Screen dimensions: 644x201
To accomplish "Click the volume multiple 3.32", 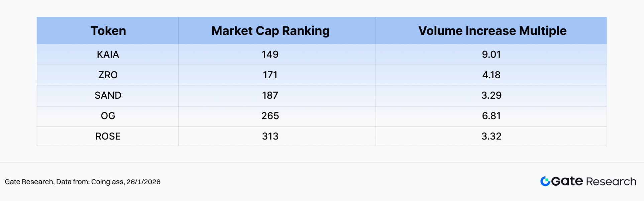I will point(491,136).
